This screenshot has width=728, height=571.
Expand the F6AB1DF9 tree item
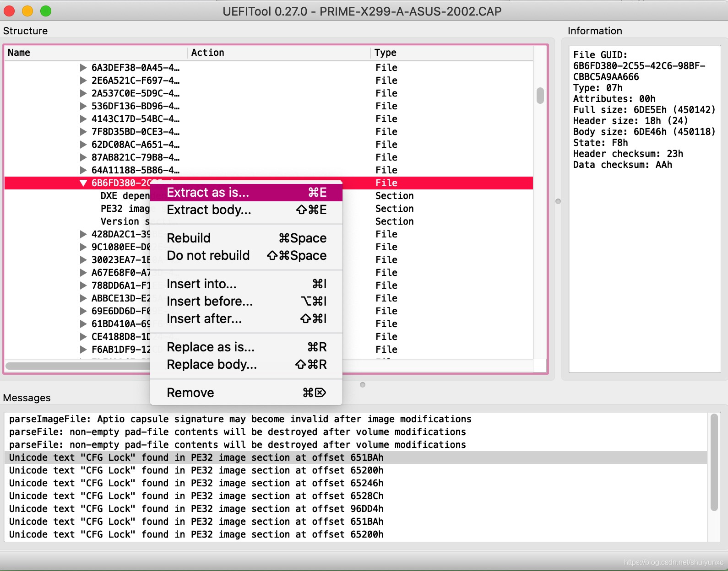pos(83,350)
